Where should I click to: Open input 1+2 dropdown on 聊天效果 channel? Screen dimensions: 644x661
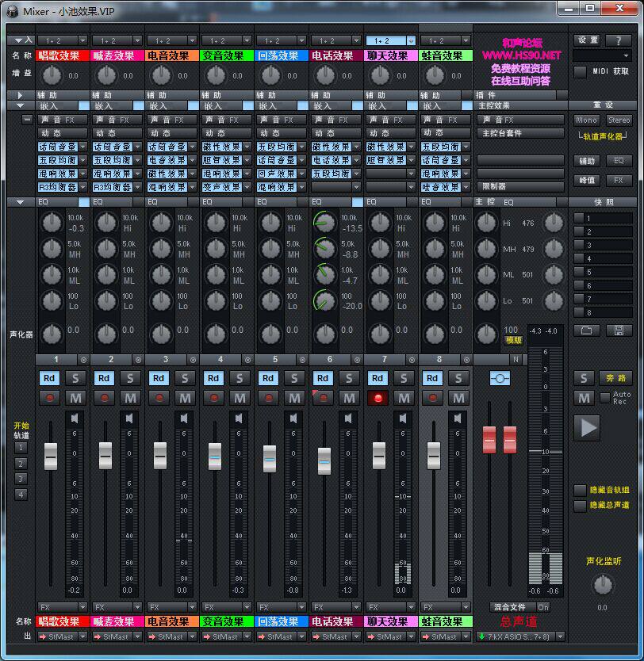pyautogui.click(x=411, y=40)
